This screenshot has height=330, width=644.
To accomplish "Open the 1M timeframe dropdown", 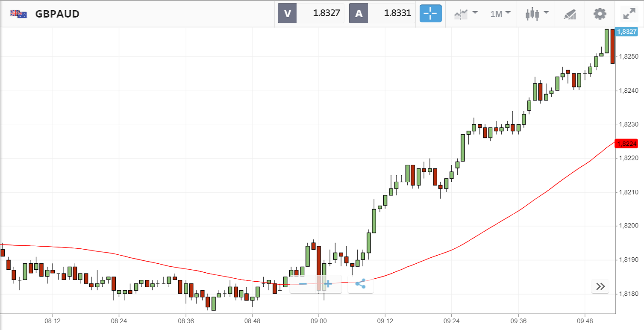I will pyautogui.click(x=500, y=14).
